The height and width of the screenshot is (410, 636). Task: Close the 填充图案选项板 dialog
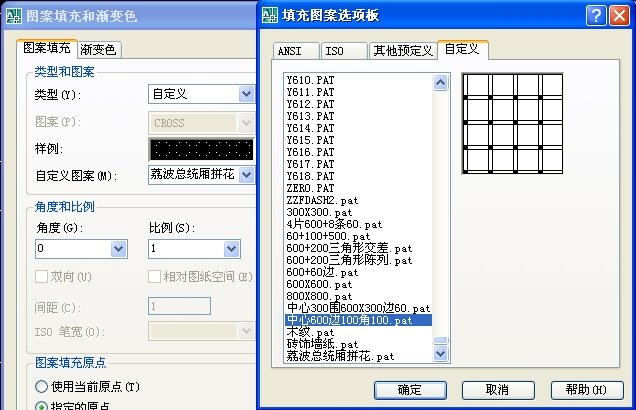click(x=620, y=16)
